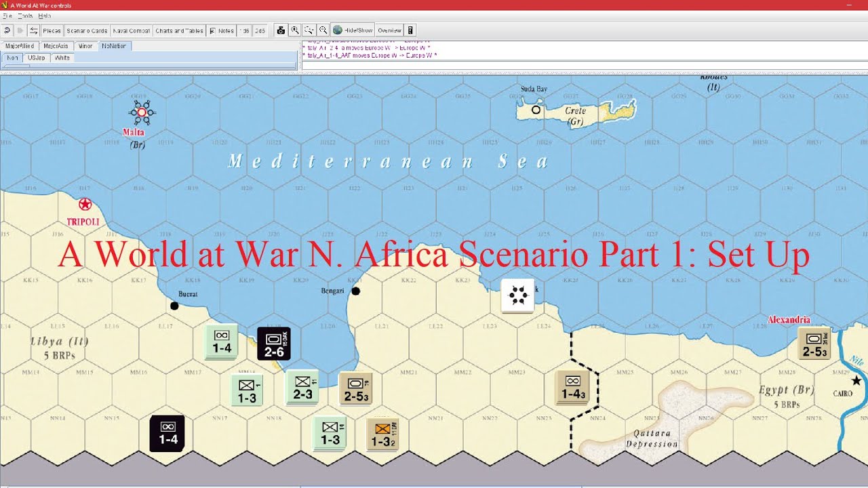Screen dimensions: 868x488
Task: Select the USJap sub-tab
Action: (37, 58)
